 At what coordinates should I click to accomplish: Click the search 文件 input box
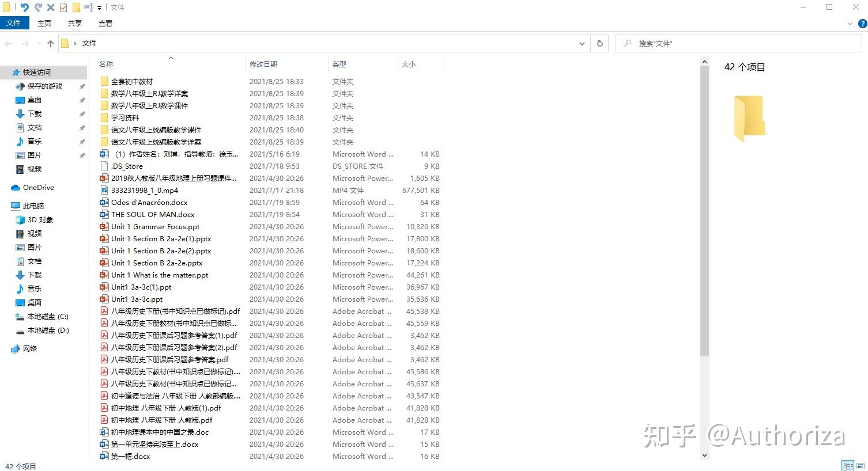point(739,43)
